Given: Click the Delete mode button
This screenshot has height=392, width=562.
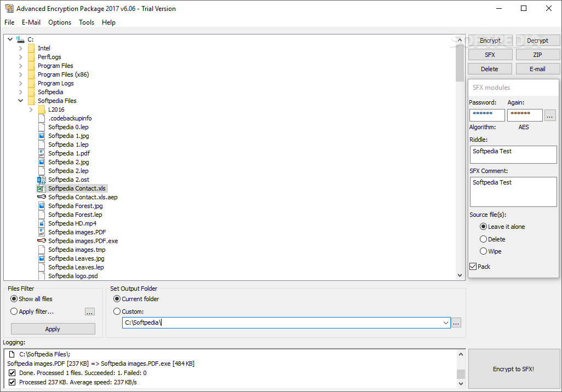Looking at the screenshot, I should pos(490,69).
